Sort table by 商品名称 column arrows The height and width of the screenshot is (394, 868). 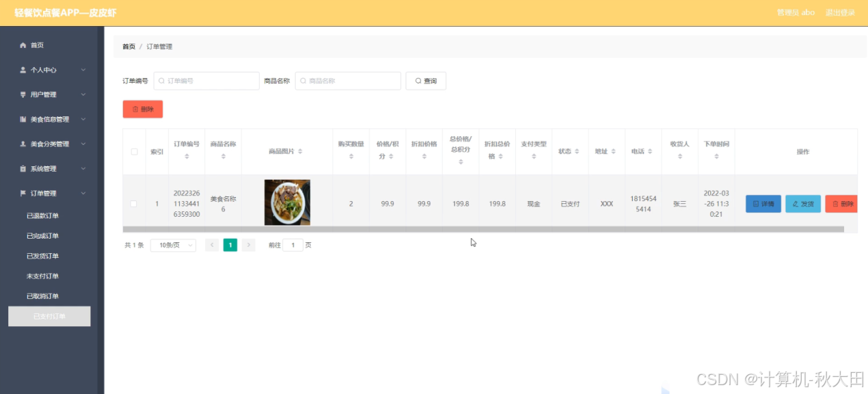(223, 157)
